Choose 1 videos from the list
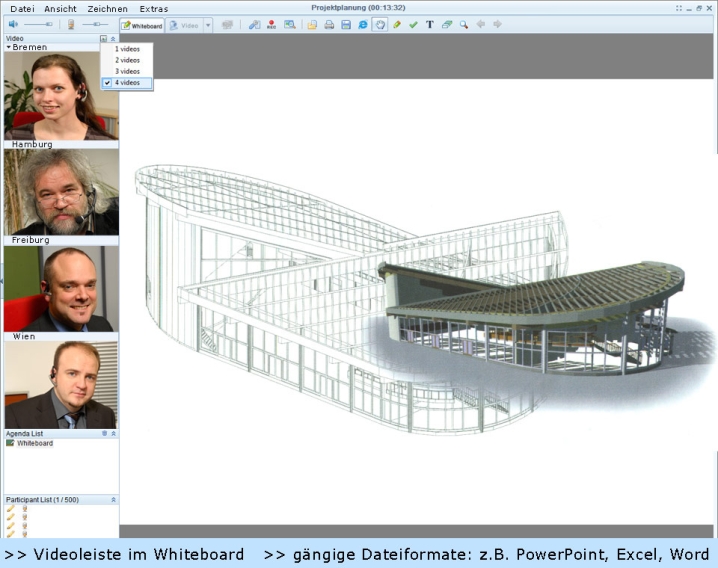The image size is (718, 568). 127,49
